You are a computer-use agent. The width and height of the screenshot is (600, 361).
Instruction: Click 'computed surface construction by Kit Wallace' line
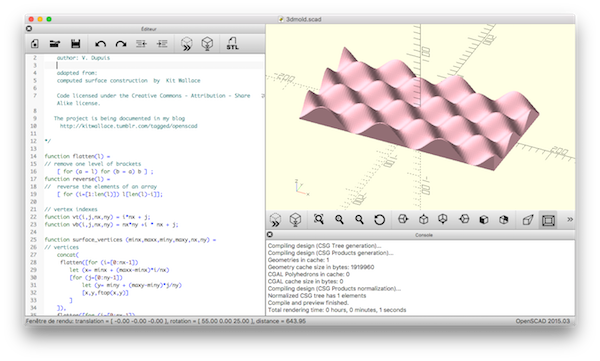[x=129, y=80]
